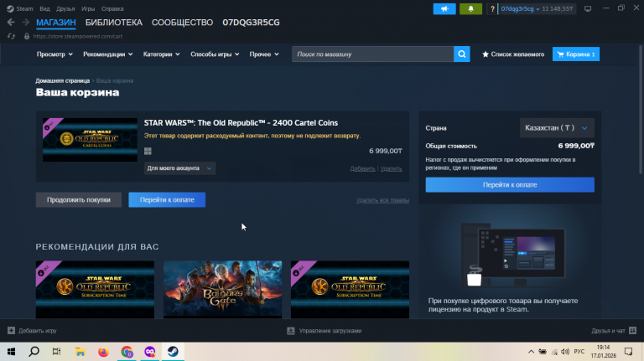
Task: Reload the store page
Action: 11,36
